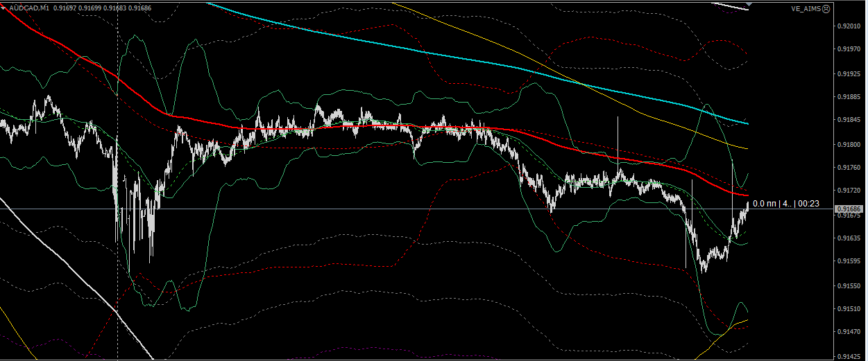Click the sad-face expert advisor icon

(826, 8)
